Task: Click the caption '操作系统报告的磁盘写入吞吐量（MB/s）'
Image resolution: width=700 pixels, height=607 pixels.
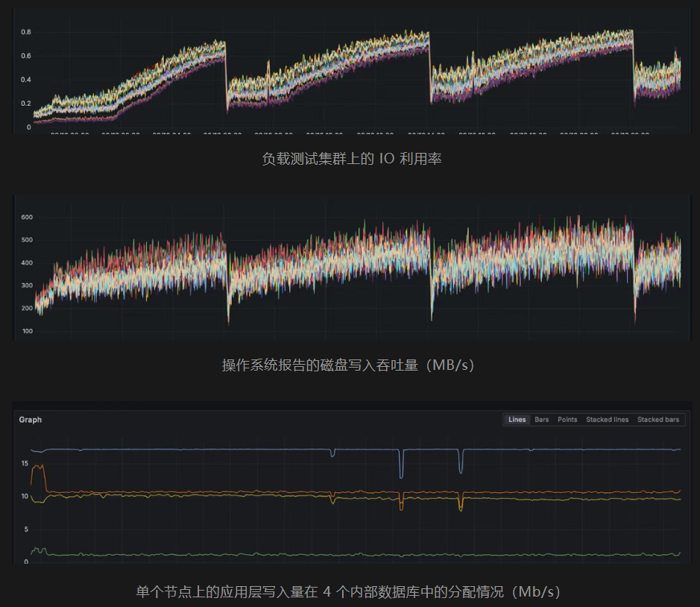Action: pos(351,365)
